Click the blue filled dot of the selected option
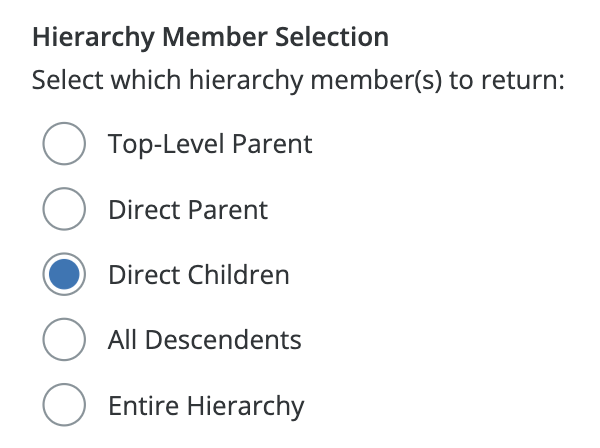This screenshot has width=600, height=448. pyautogui.click(x=63, y=275)
